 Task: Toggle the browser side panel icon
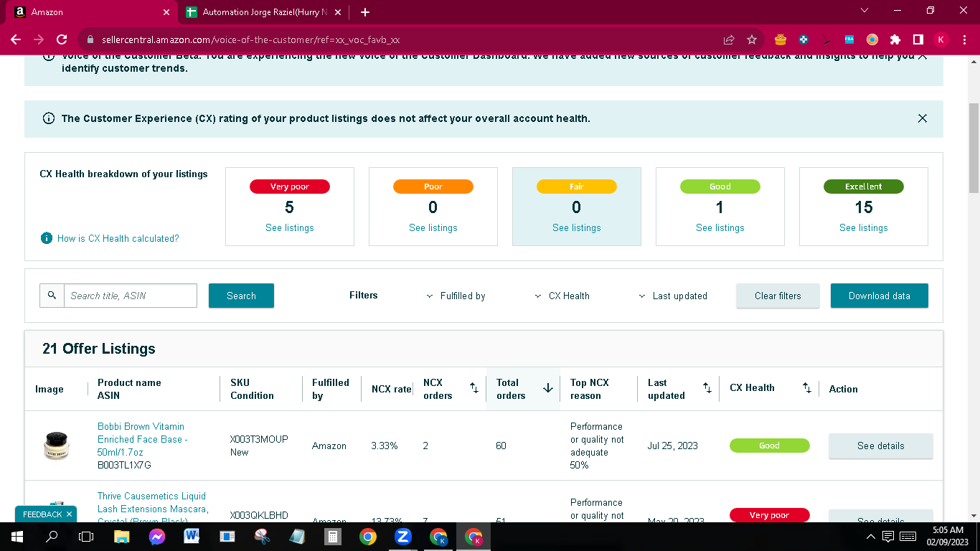point(918,39)
